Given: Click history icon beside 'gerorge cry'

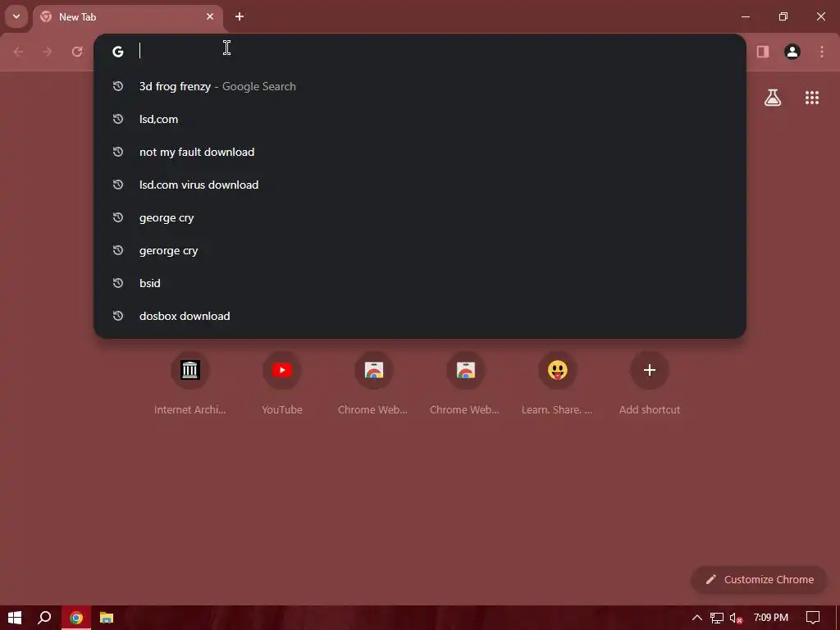Looking at the screenshot, I should [118, 250].
